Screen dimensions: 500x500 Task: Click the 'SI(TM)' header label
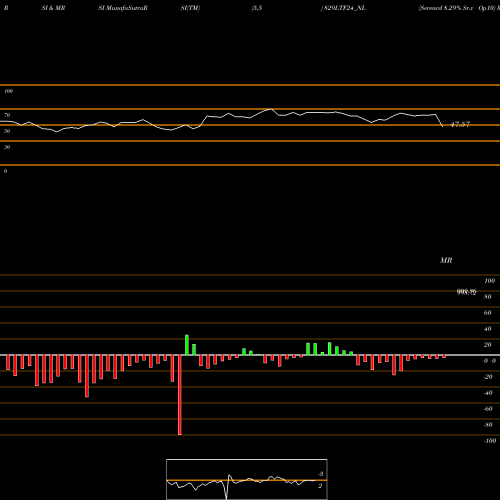tap(190, 8)
